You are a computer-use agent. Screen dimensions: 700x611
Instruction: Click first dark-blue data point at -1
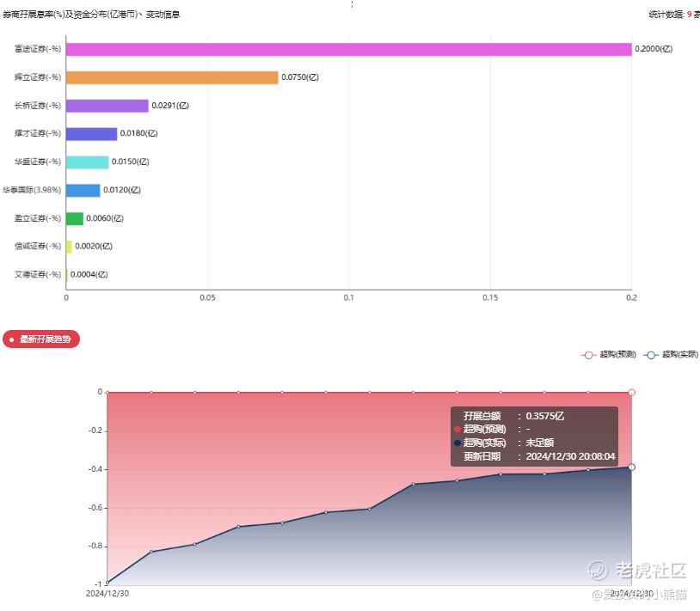point(107,583)
